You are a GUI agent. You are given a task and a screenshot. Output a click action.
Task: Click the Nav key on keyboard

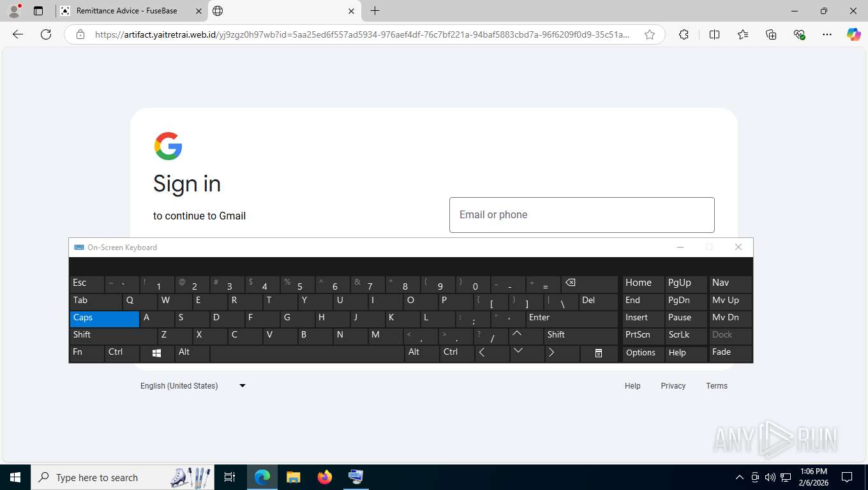click(x=730, y=284)
